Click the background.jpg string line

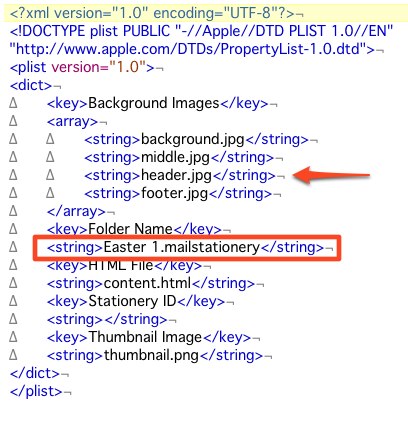196,139
